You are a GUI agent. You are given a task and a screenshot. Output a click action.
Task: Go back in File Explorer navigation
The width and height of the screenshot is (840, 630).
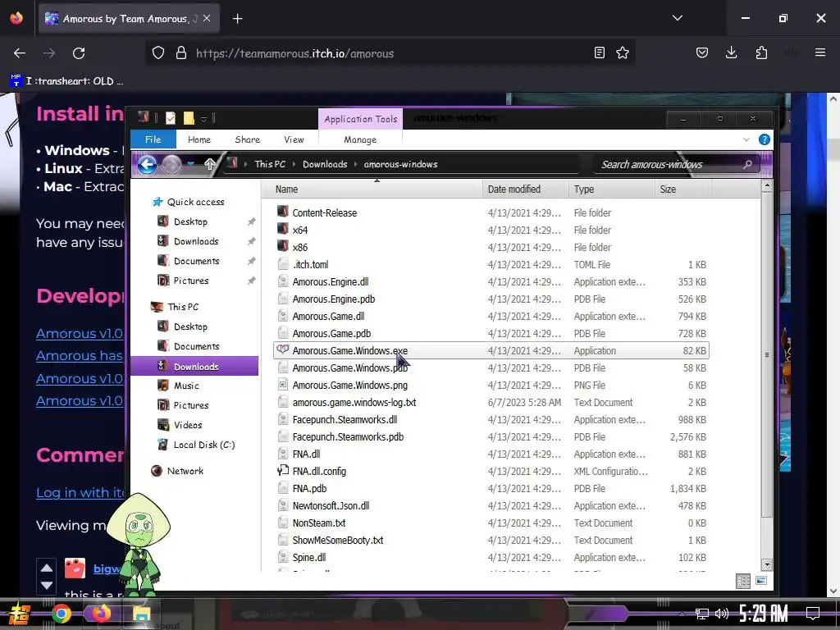[x=147, y=164]
